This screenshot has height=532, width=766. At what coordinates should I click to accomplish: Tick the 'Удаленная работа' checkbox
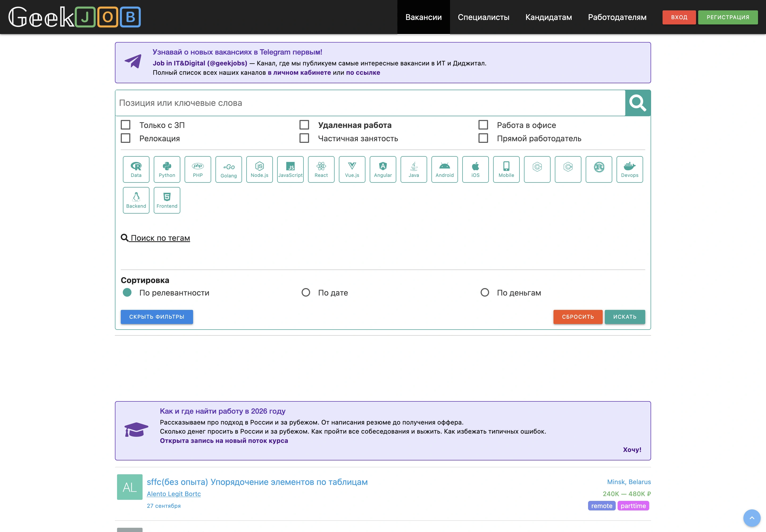pos(304,125)
